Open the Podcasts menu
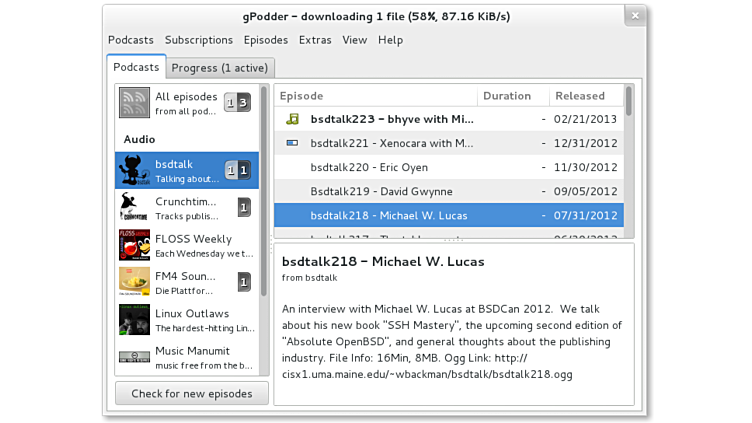This screenshot has height=423, width=752. [131, 40]
